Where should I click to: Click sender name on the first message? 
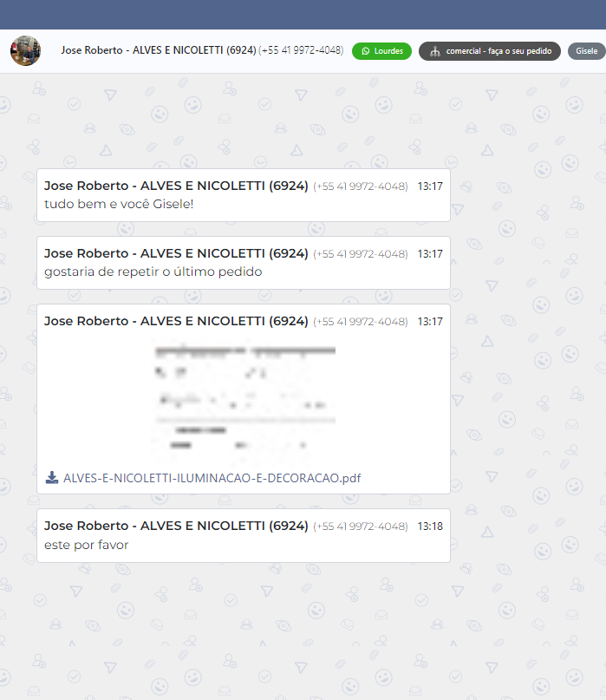point(176,186)
